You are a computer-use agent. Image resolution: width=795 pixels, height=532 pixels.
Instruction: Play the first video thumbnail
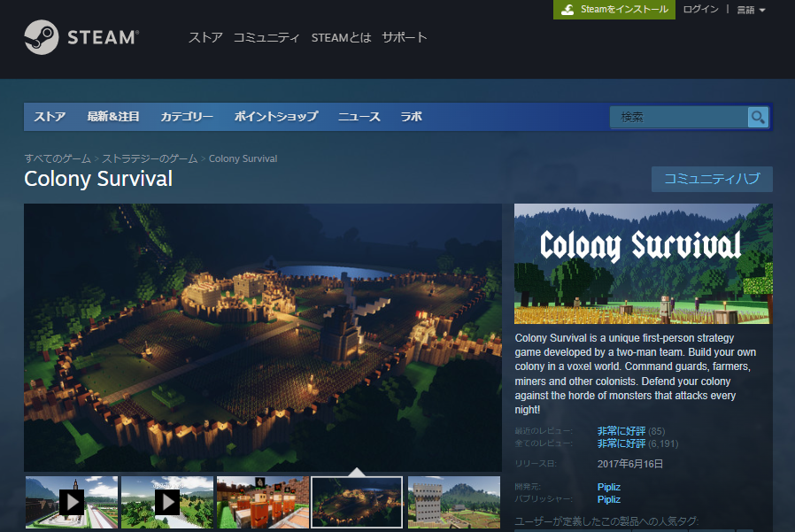coord(72,502)
